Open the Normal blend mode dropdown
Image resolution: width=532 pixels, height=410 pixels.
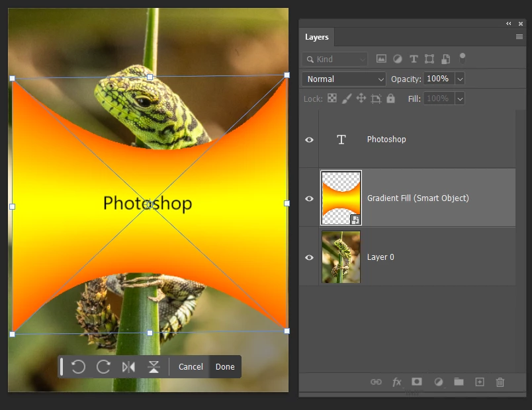(343, 79)
